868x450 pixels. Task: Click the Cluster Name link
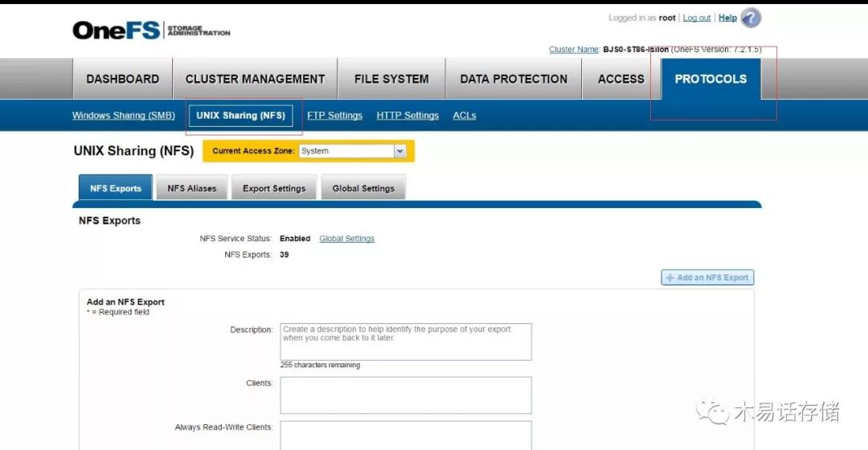[x=574, y=49]
